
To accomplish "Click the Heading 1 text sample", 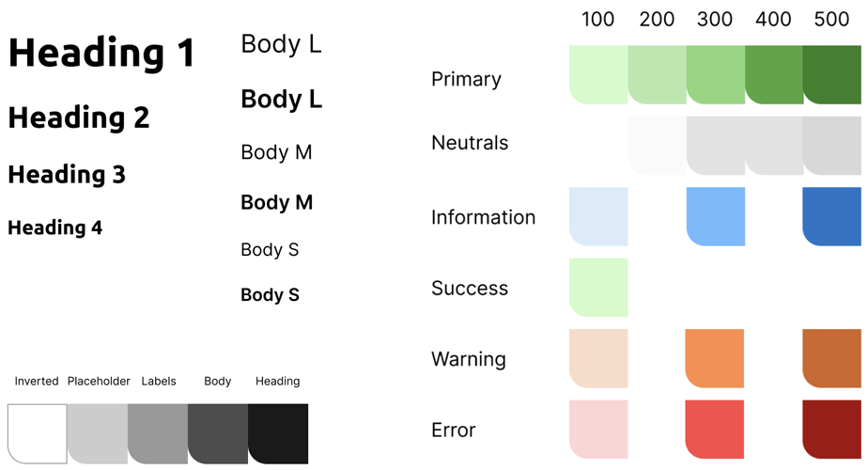I will click(x=101, y=53).
